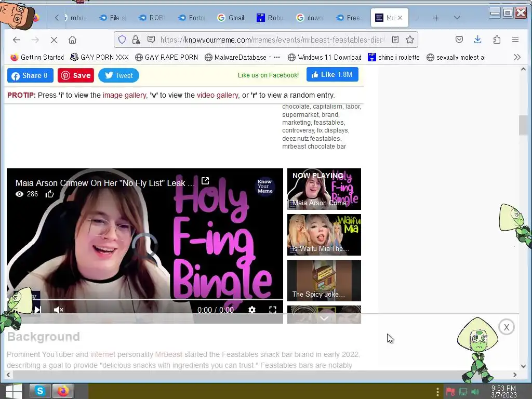Switch to the 'File s' tab

112,18
